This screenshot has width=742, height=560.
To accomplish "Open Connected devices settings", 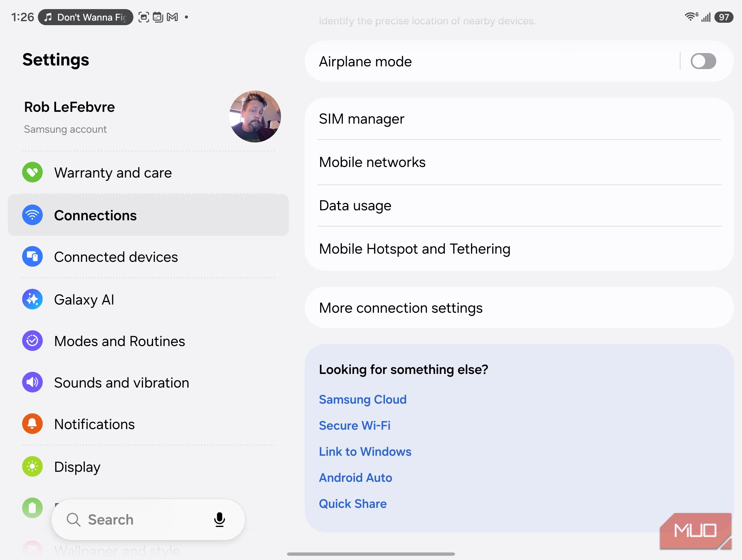I will 148,257.
